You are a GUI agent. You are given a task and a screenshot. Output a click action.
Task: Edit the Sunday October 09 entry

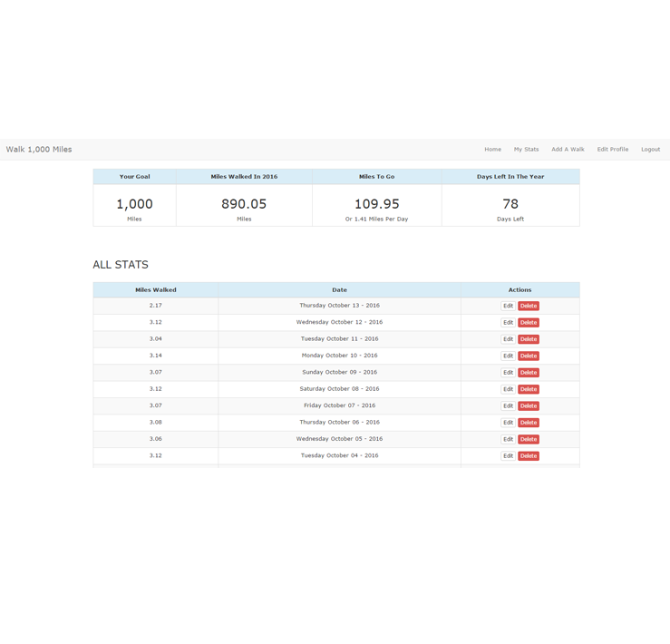[x=508, y=373]
